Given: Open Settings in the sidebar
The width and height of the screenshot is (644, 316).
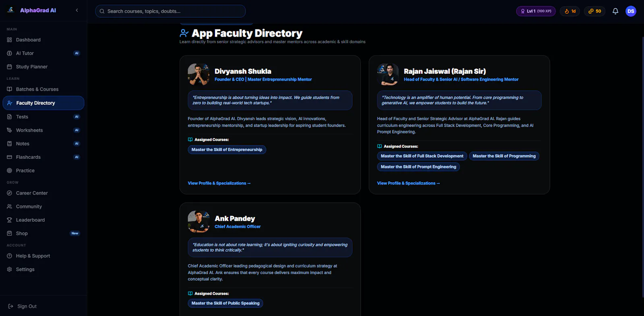Looking at the screenshot, I should [43, 269].
